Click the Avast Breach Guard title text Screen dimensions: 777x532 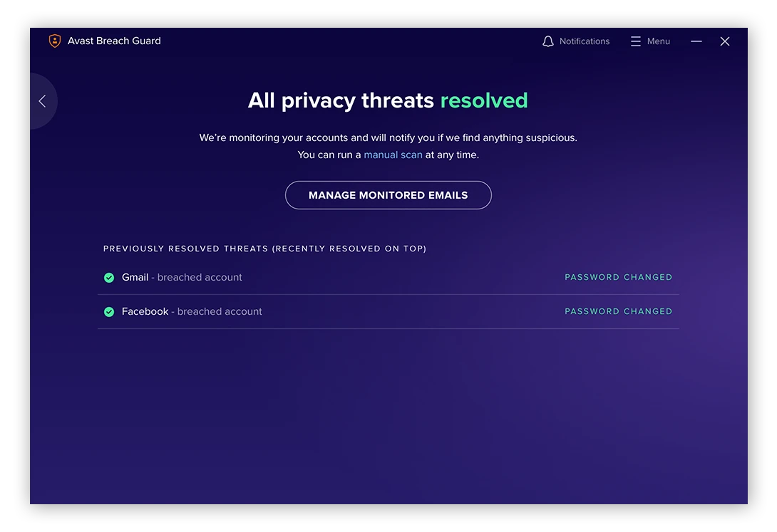pos(113,41)
